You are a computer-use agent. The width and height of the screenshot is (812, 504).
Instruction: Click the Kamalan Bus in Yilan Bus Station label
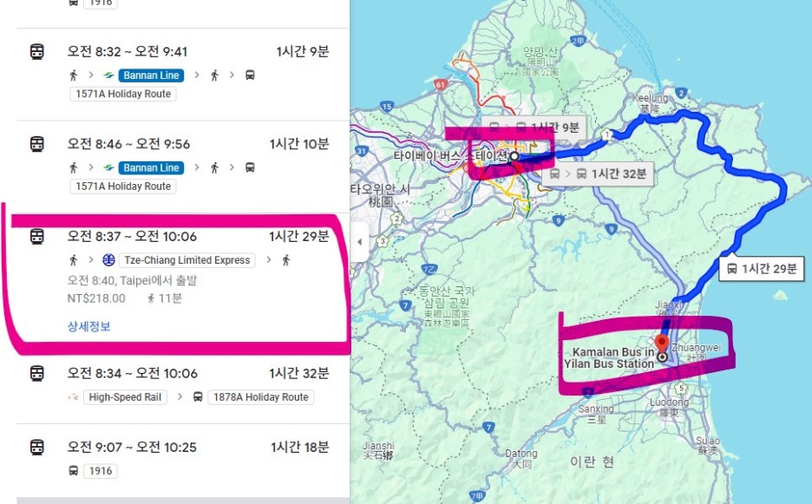609,358
